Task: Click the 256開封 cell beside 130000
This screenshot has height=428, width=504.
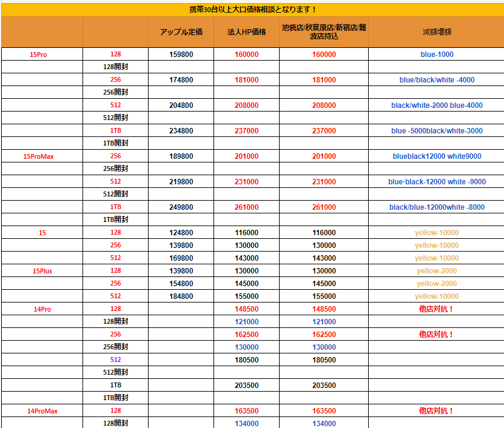Action: 116,347
